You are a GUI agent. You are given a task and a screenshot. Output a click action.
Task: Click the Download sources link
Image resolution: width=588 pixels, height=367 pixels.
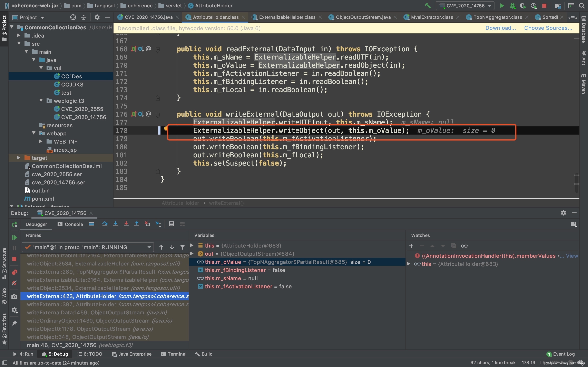500,28
